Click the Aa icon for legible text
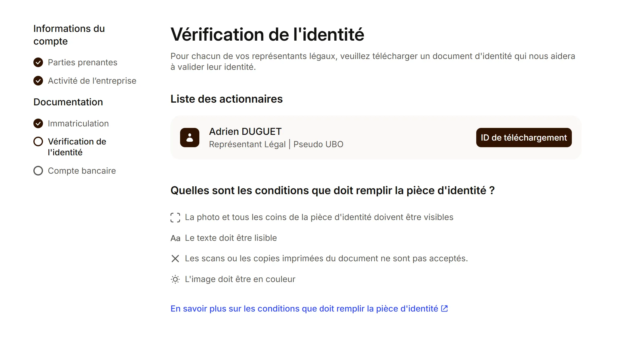Viewport: 644px width, 363px height. (175, 238)
